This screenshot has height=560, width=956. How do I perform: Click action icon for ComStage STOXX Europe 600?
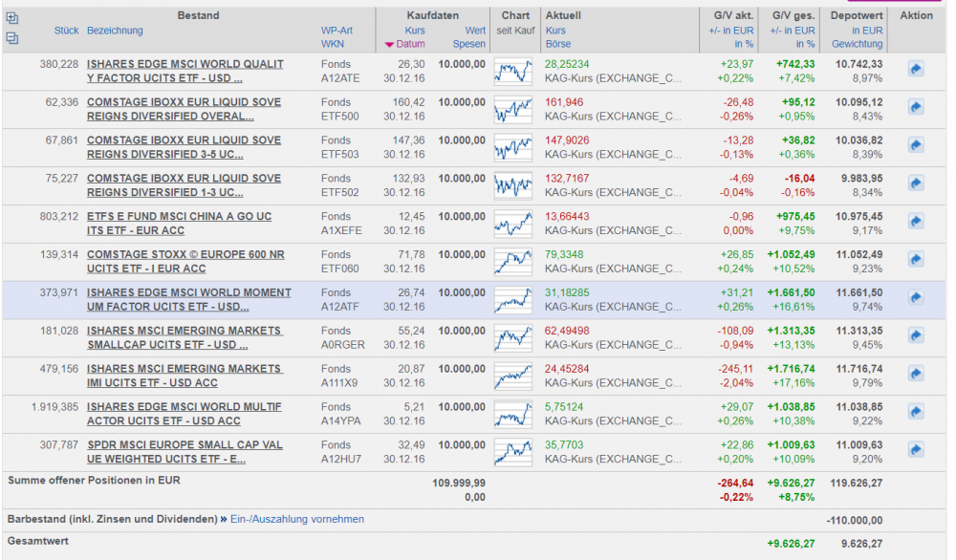click(915, 260)
